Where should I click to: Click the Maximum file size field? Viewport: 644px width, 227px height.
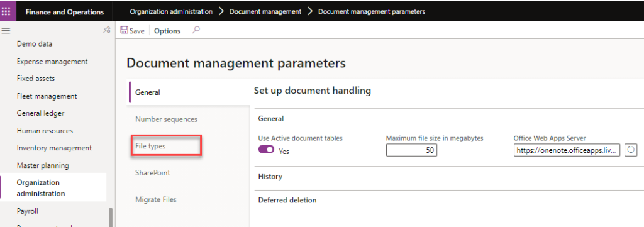(411, 150)
